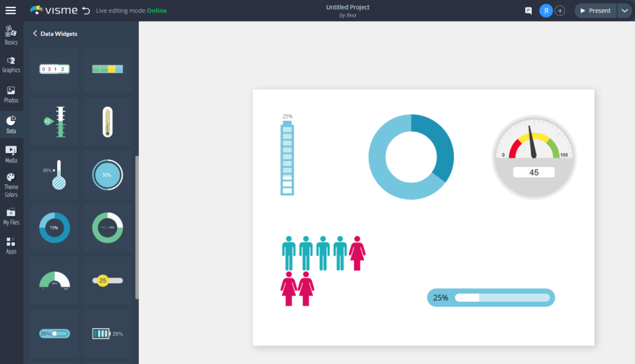Insert the 50% filled circle widget
The image size is (635, 364).
pyautogui.click(x=107, y=175)
